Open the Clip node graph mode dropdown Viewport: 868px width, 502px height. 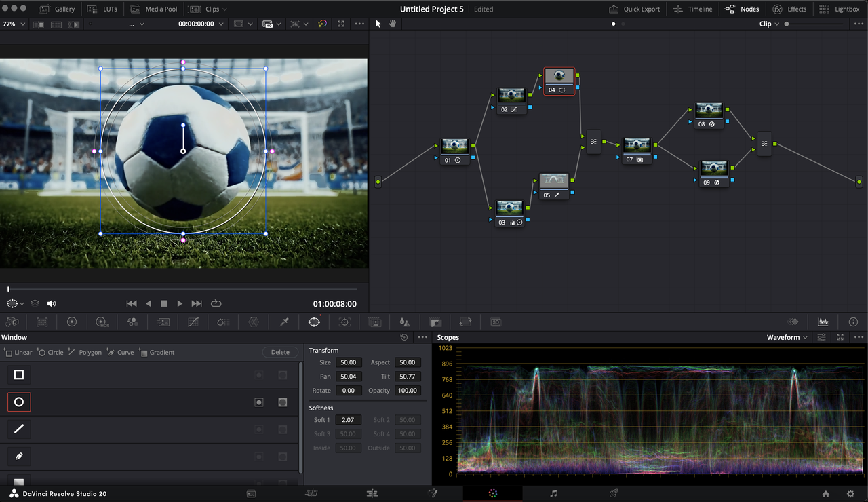(770, 24)
